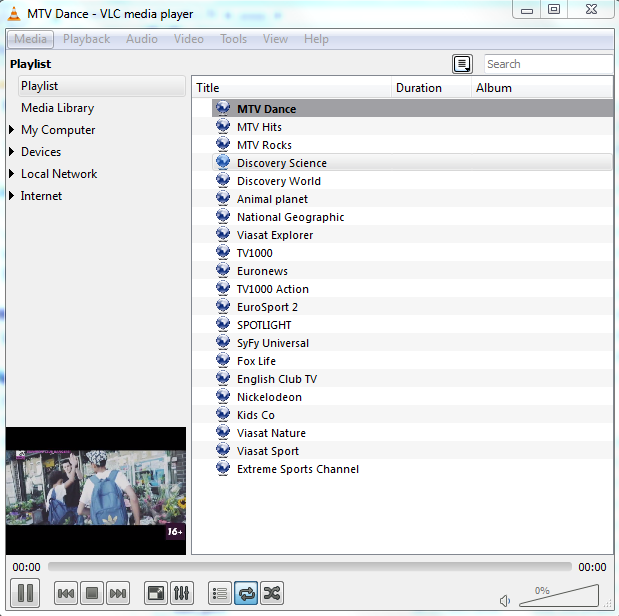This screenshot has height=616, width=619.
Task: Toggle fullscreen video mode
Action: 156,593
